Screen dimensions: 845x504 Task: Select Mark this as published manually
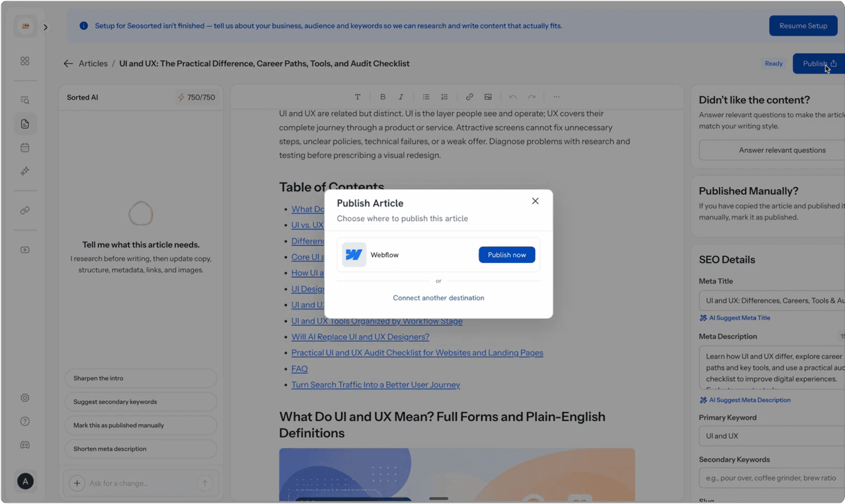(141, 425)
